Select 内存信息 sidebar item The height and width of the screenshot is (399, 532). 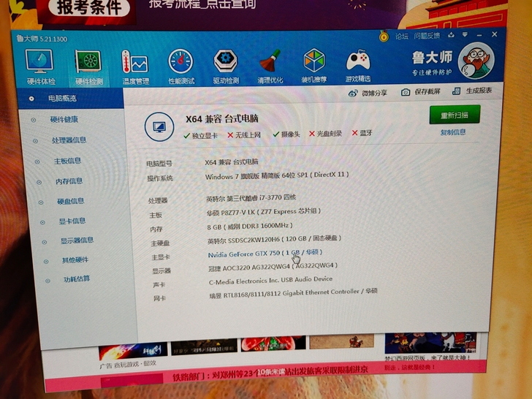point(69,181)
